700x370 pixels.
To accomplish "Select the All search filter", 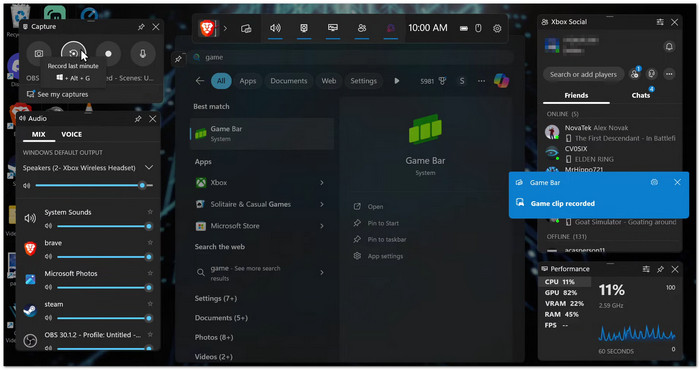I will tap(221, 81).
